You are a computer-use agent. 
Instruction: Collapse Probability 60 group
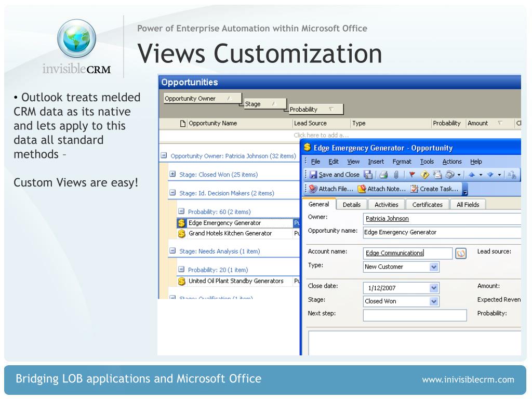[x=181, y=211]
